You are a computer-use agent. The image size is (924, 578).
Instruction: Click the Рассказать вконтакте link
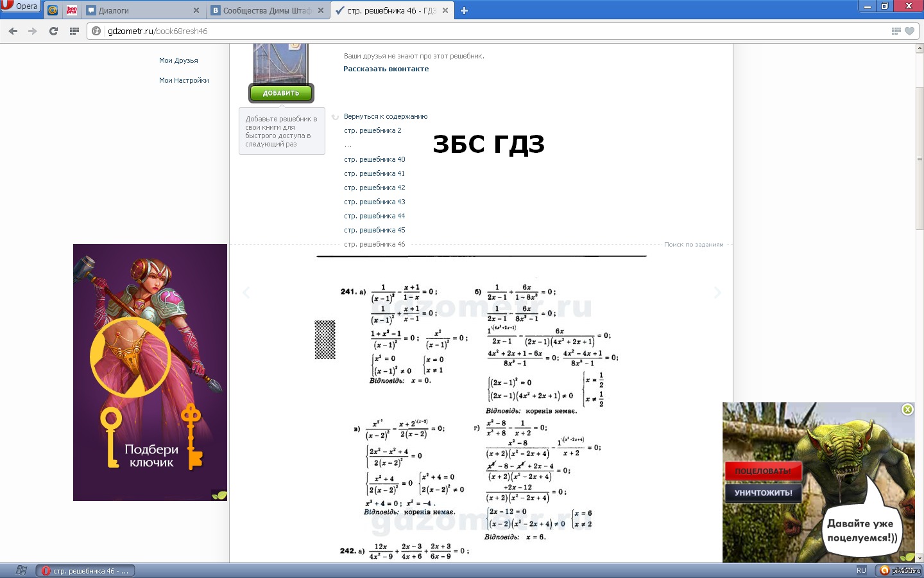tap(386, 69)
